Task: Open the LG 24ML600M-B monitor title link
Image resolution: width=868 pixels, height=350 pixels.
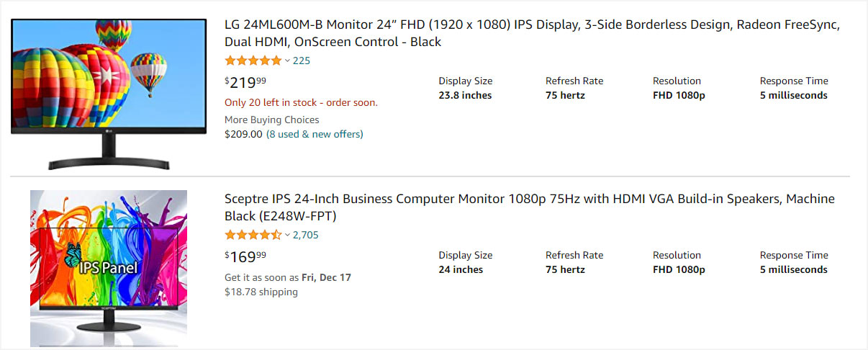Action: pos(532,33)
